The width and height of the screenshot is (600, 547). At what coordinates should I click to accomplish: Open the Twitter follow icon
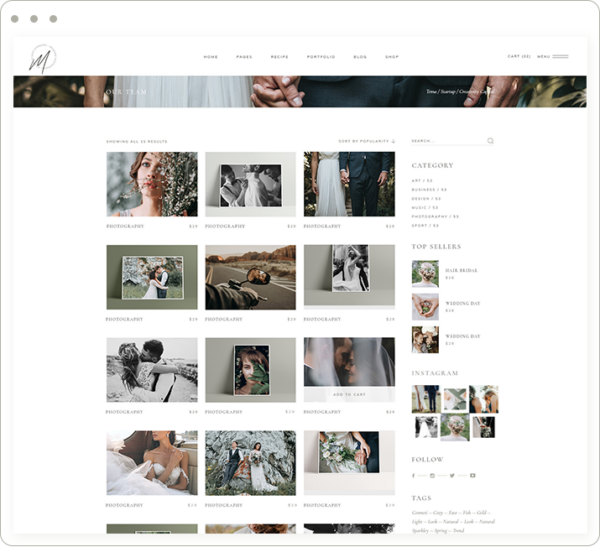coord(452,475)
